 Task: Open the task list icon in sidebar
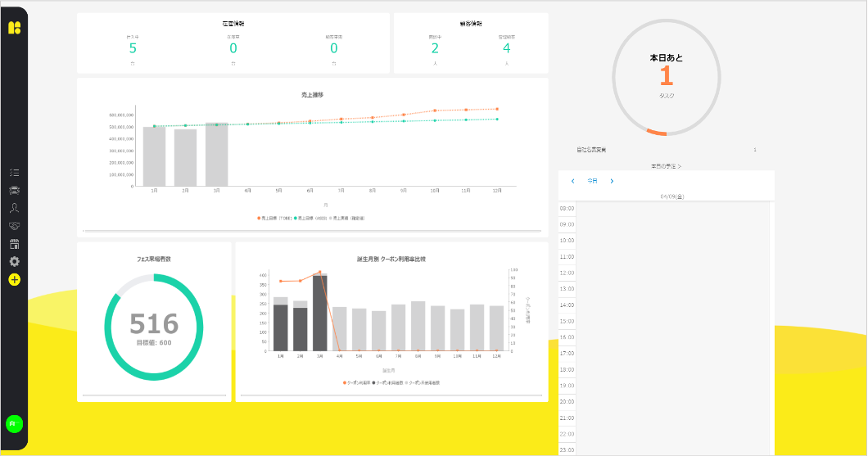coord(14,173)
